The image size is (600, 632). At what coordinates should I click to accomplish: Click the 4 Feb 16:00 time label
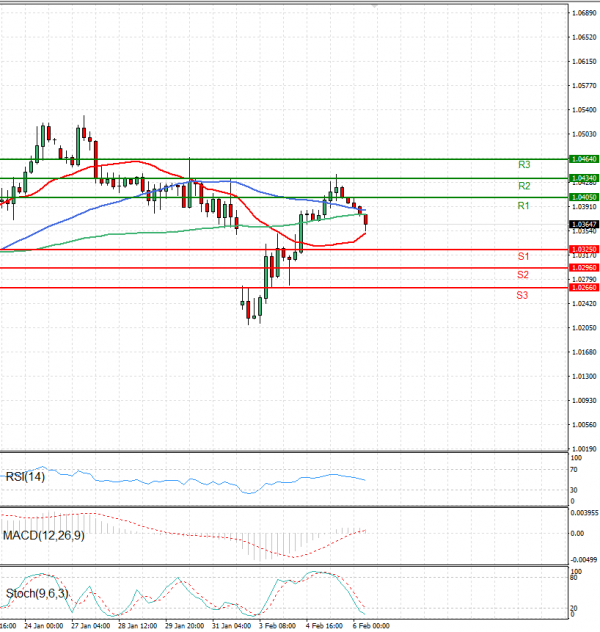tap(324, 626)
